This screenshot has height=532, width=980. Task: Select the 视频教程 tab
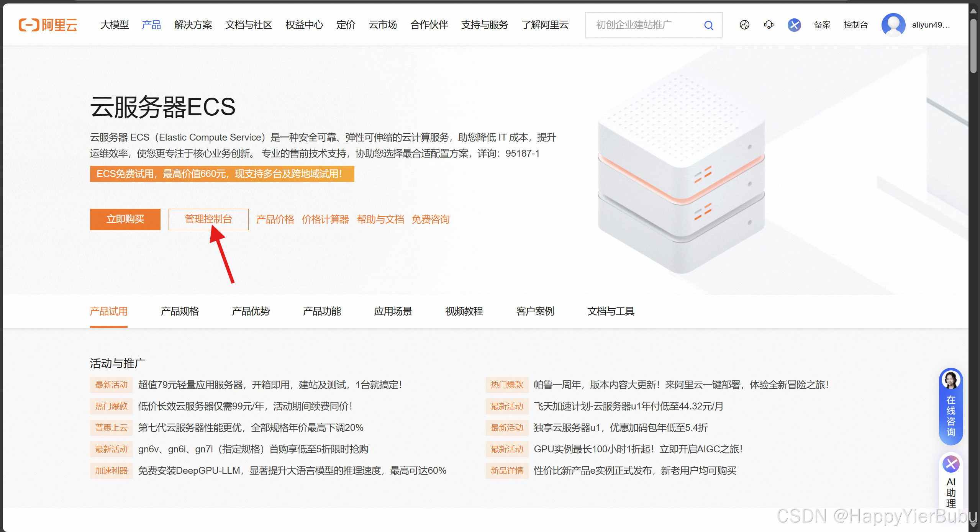[464, 311]
